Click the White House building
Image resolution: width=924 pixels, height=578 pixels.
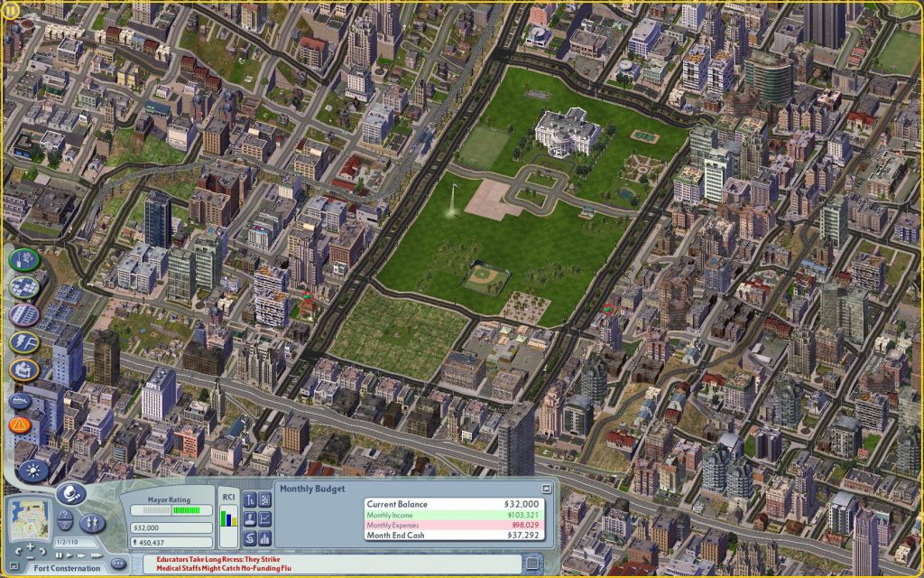568,132
